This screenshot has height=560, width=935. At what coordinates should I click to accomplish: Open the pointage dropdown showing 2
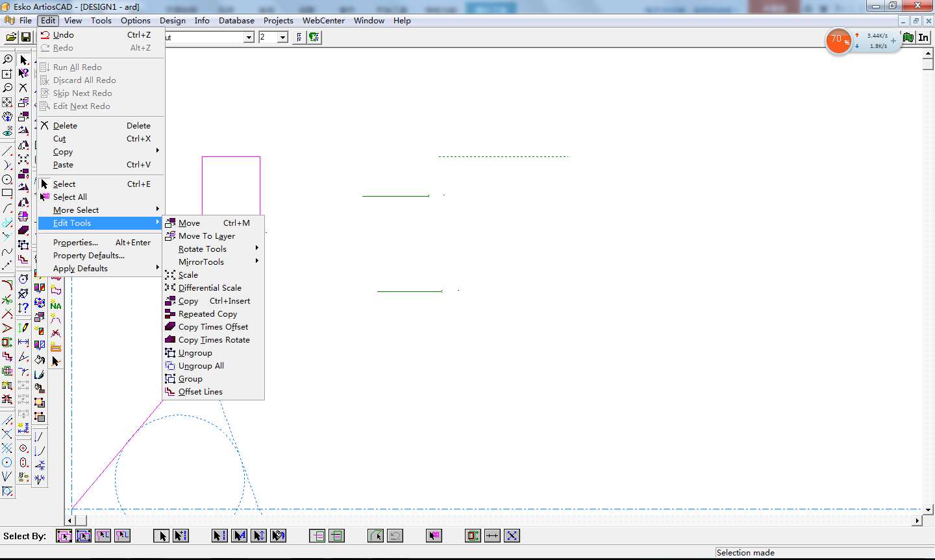[282, 38]
